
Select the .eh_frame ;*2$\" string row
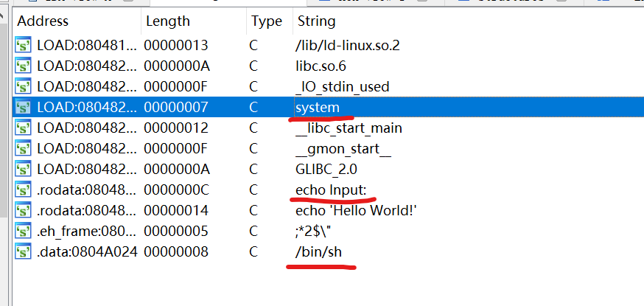pos(328,231)
